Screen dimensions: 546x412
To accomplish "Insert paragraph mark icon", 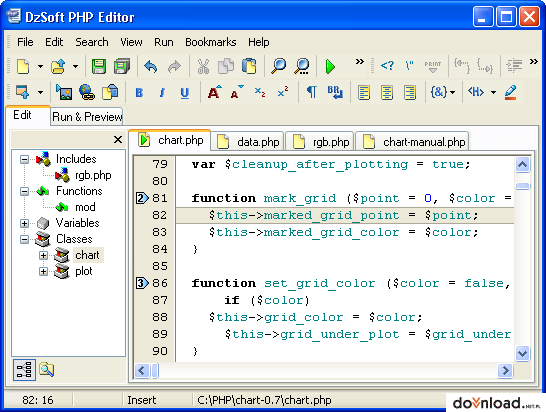I will [x=312, y=92].
